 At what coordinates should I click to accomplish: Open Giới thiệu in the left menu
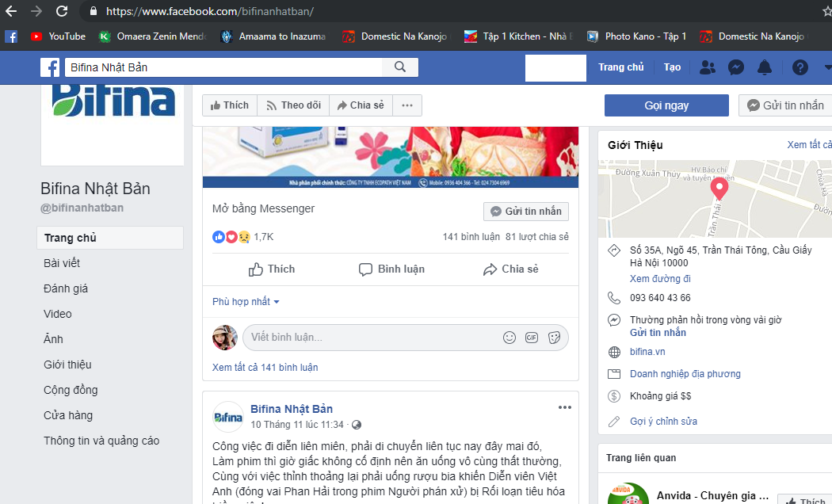point(67,365)
